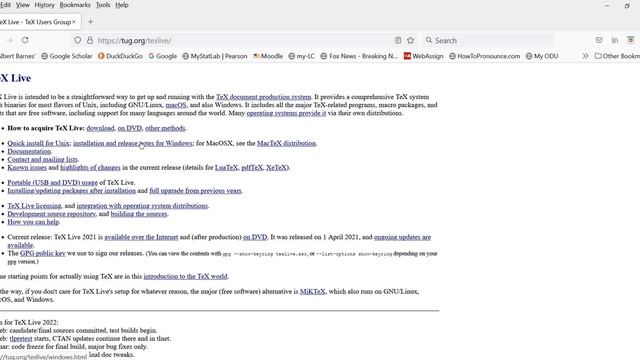Open the Help menu
The image size is (640, 360).
pos(122,5)
